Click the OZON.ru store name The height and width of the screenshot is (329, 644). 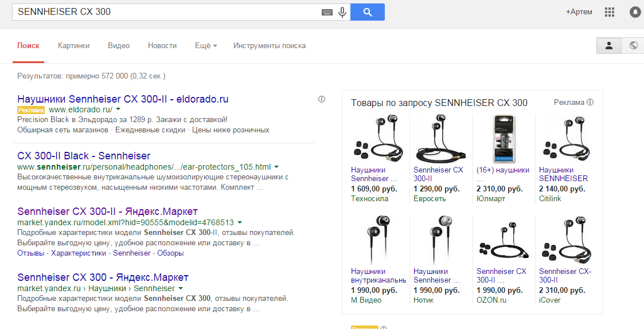coord(491,300)
